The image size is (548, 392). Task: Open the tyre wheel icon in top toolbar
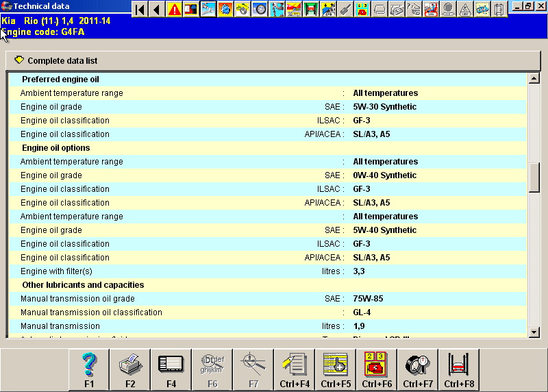pos(260,10)
